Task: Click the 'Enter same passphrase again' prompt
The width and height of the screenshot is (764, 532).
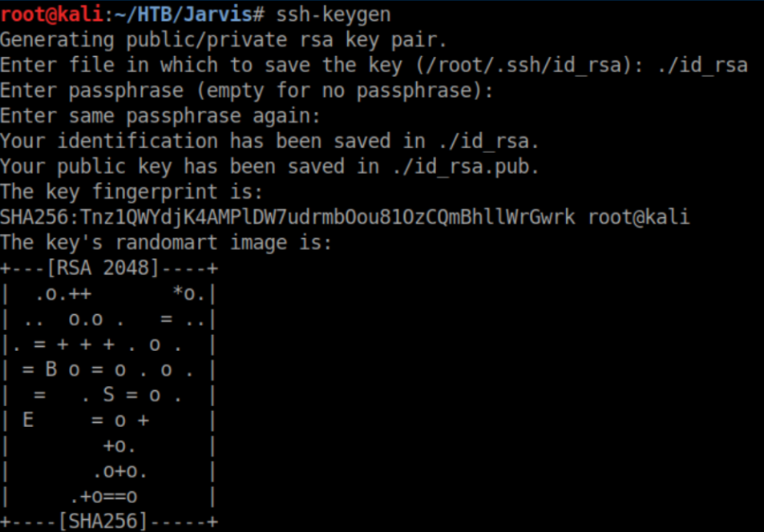Action: tap(160, 116)
